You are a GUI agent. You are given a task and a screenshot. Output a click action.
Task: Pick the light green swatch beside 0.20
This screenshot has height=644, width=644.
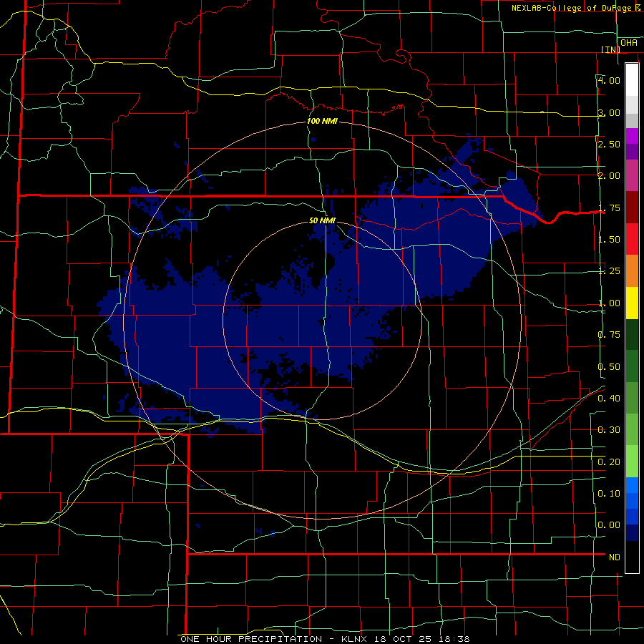632,462
